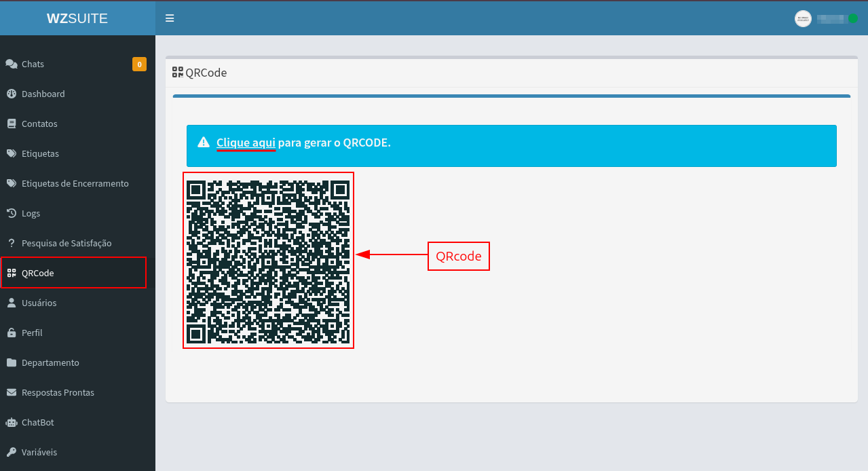This screenshot has height=471, width=868.
Task: Open the Logs page
Action: [77, 213]
